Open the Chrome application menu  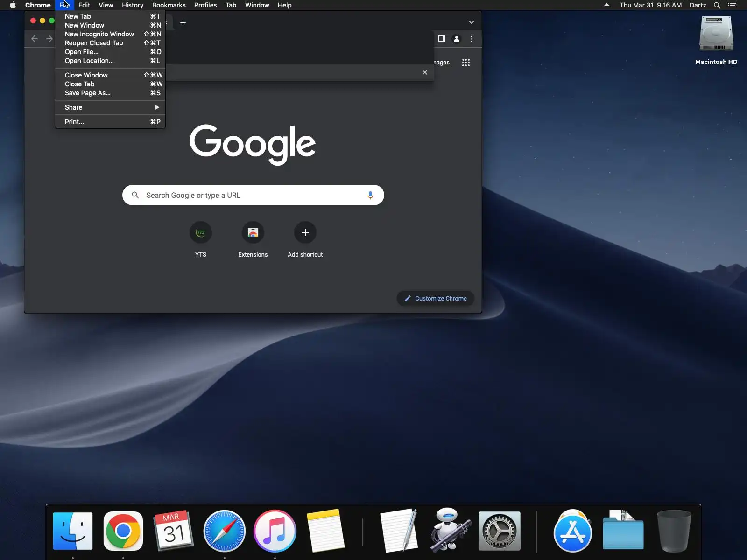pyautogui.click(x=38, y=5)
